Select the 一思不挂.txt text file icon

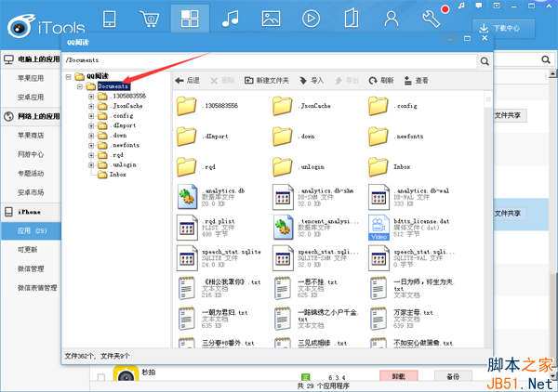click(x=283, y=288)
